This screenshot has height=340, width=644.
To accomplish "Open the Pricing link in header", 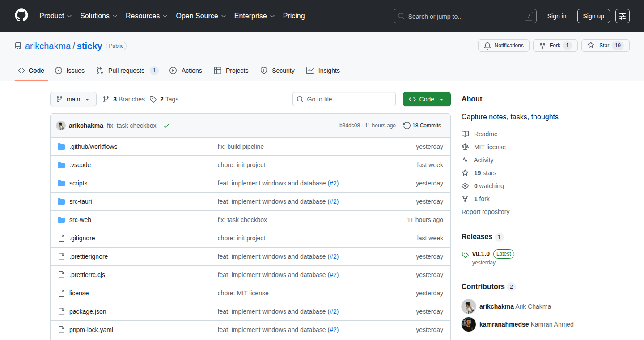I will (x=294, y=16).
